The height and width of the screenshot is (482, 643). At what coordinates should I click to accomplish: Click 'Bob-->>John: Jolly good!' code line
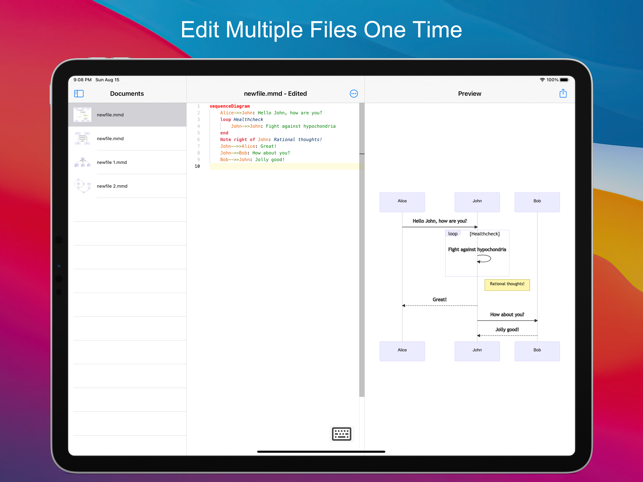(252, 160)
